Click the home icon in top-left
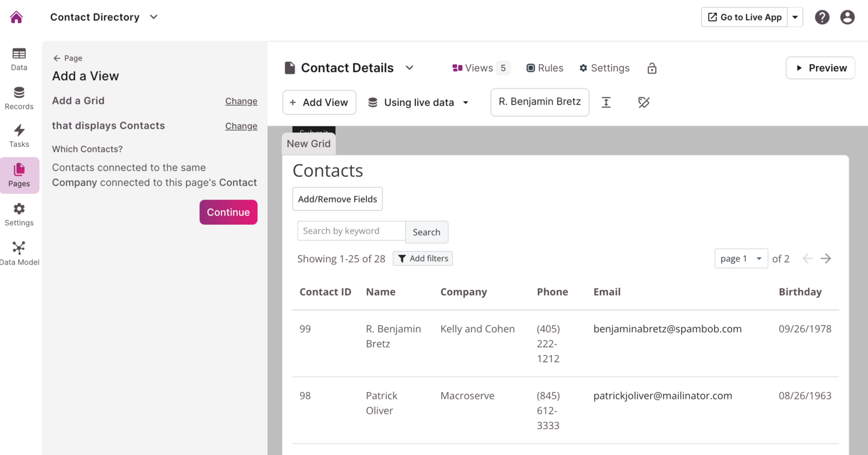Image resolution: width=868 pixels, height=455 pixels. 16,17
